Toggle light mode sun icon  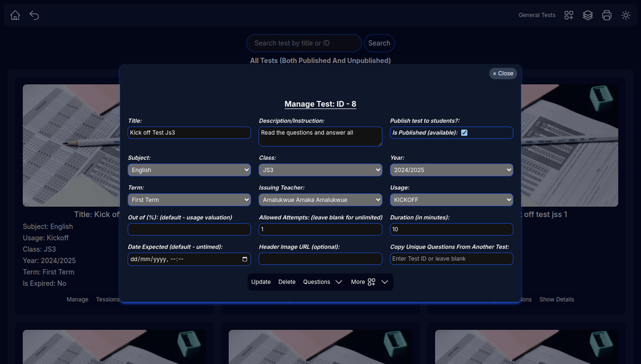[x=626, y=15]
